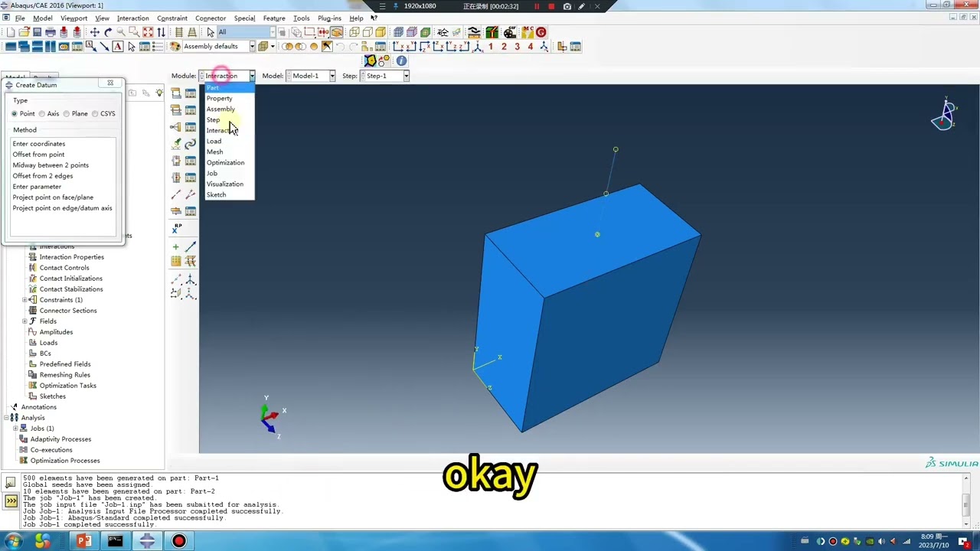Open the File menu
980x551 pixels.
pyautogui.click(x=20, y=18)
